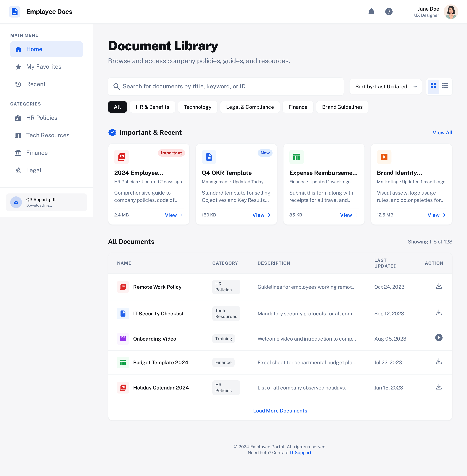The height and width of the screenshot is (476, 467).
Task: Click the document search field
Action: click(226, 86)
